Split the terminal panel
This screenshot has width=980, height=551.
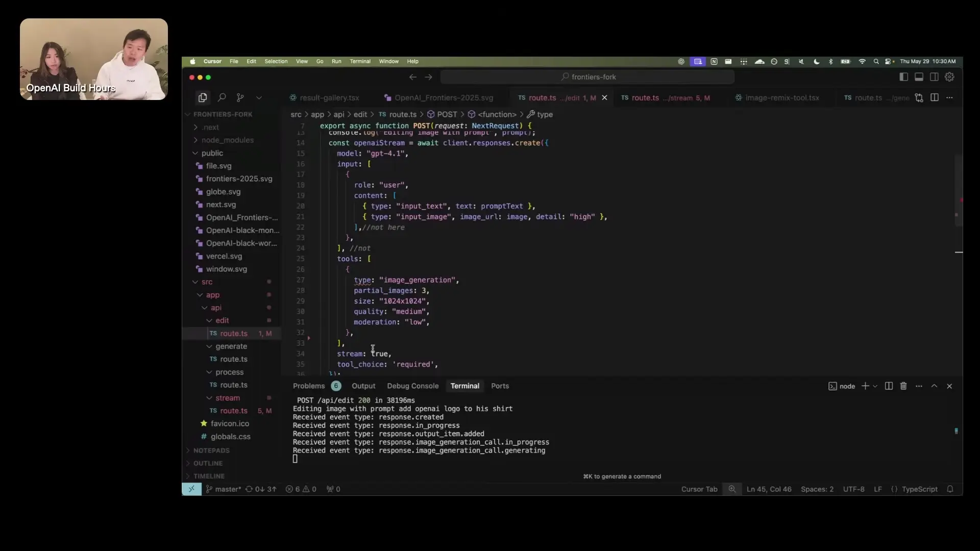click(x=888, y=386)
